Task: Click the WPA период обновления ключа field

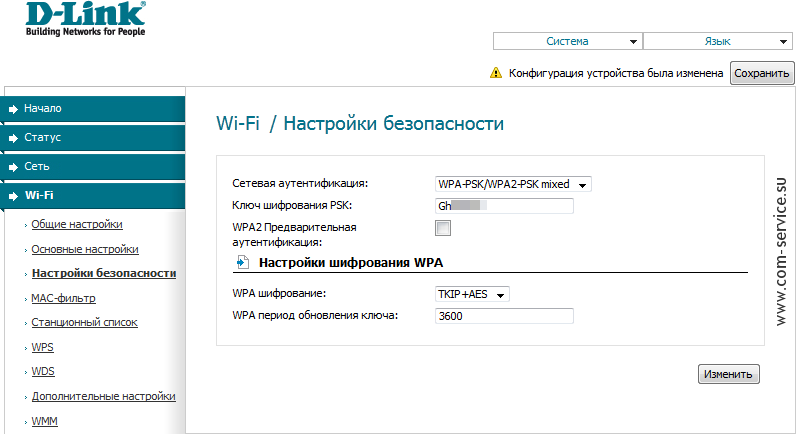Action: tap(504, 316)
